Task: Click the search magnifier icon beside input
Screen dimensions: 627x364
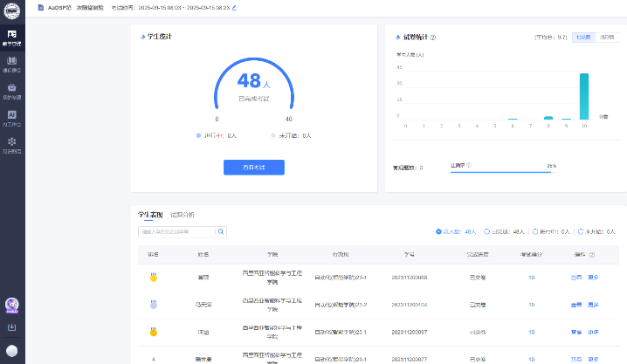Action: click(x=221, y=232)
